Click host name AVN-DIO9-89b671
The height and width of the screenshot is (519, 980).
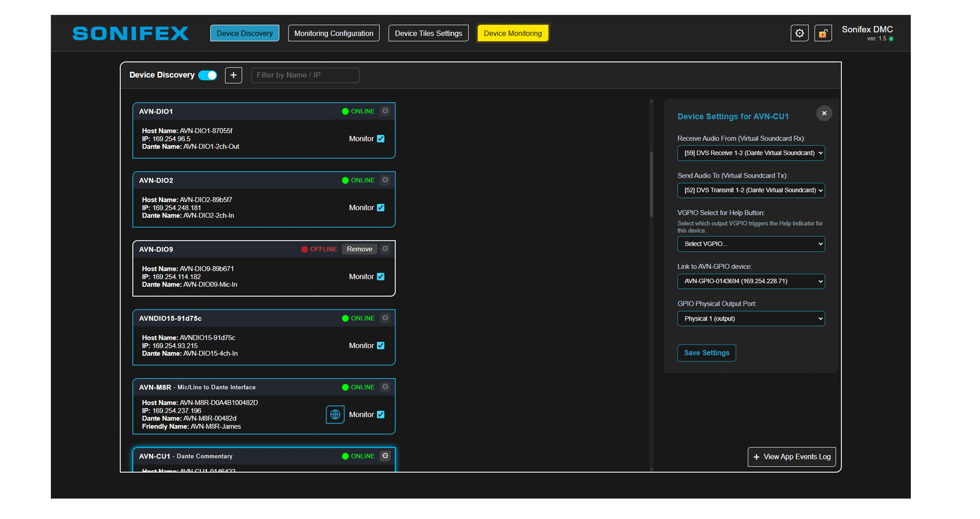[x=207, y=268]
